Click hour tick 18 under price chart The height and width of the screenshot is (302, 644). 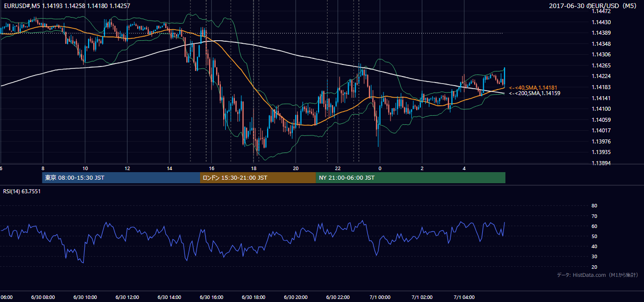[x=253, y=168]
